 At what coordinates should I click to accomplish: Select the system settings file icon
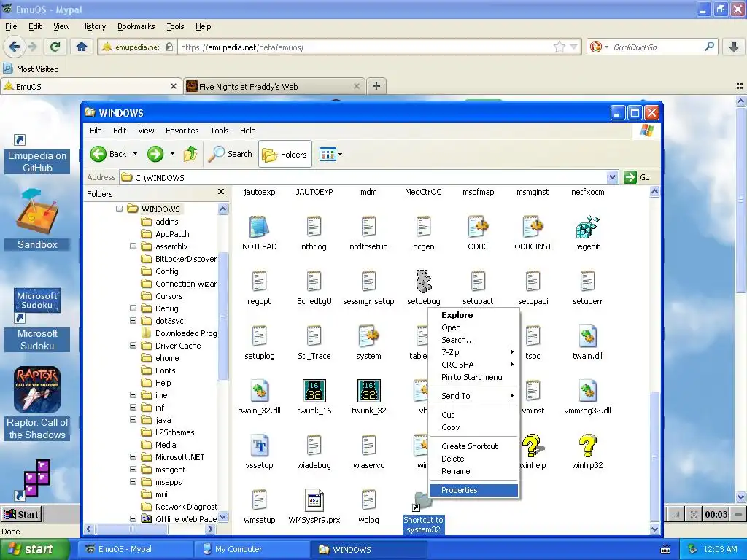coord(368,335)
